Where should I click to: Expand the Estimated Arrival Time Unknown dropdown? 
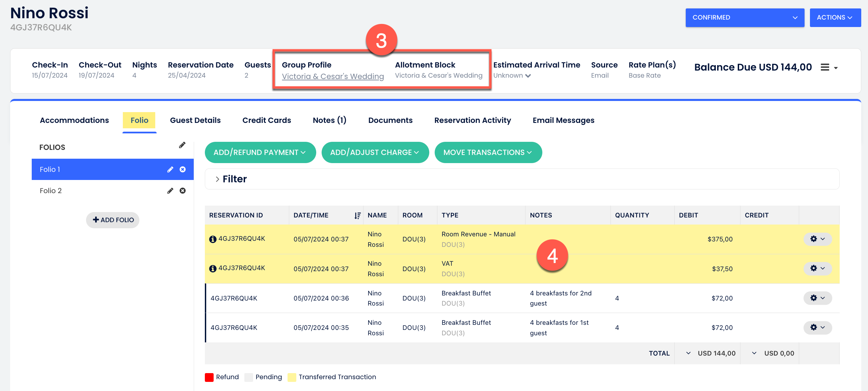point(512,76)
